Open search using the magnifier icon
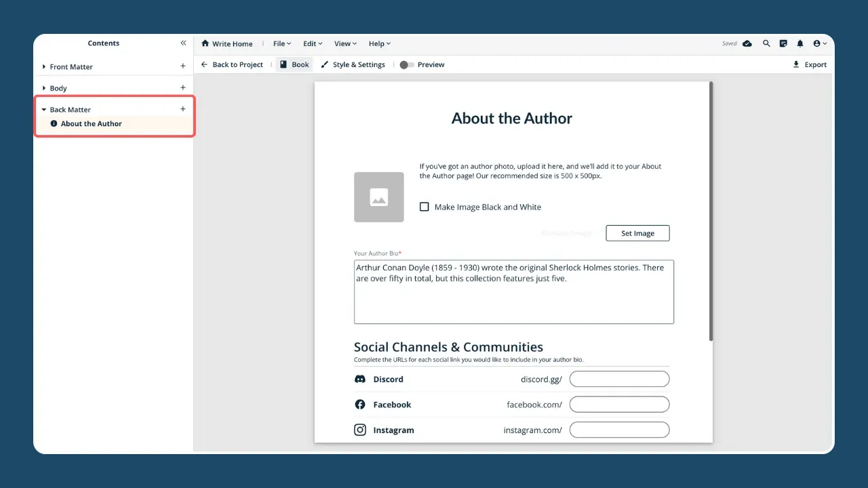This screenshot has height=488, width=868. 766,43
